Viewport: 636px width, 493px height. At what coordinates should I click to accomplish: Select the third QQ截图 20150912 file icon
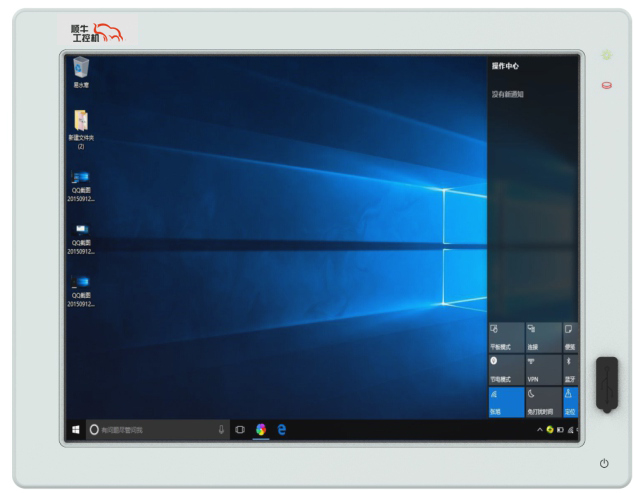pos(81,291)
